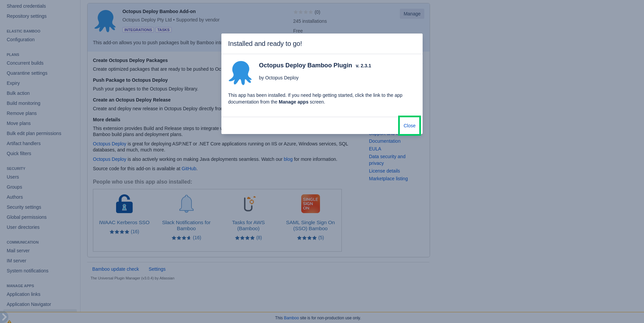Open IM server settings

point(16,261)
